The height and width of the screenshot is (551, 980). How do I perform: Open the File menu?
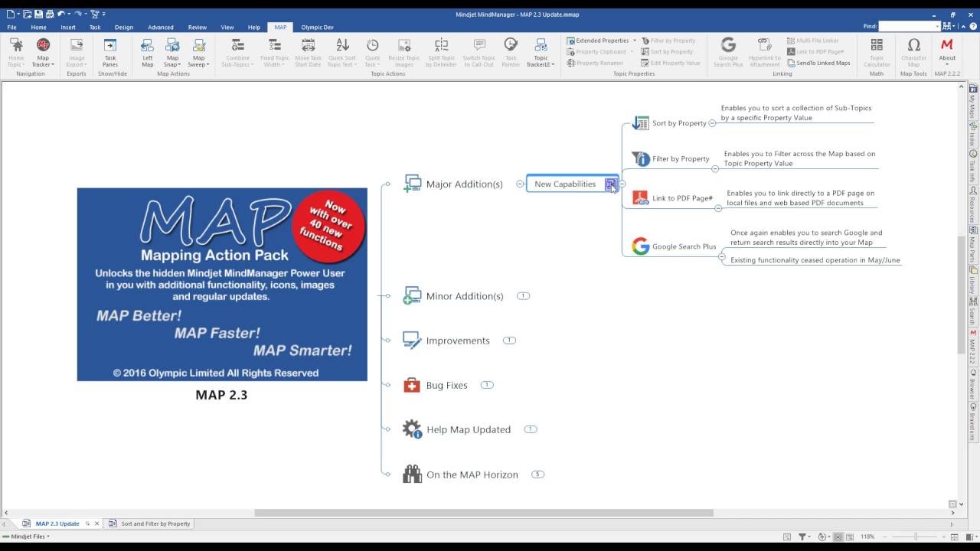[x=11, y=27]
